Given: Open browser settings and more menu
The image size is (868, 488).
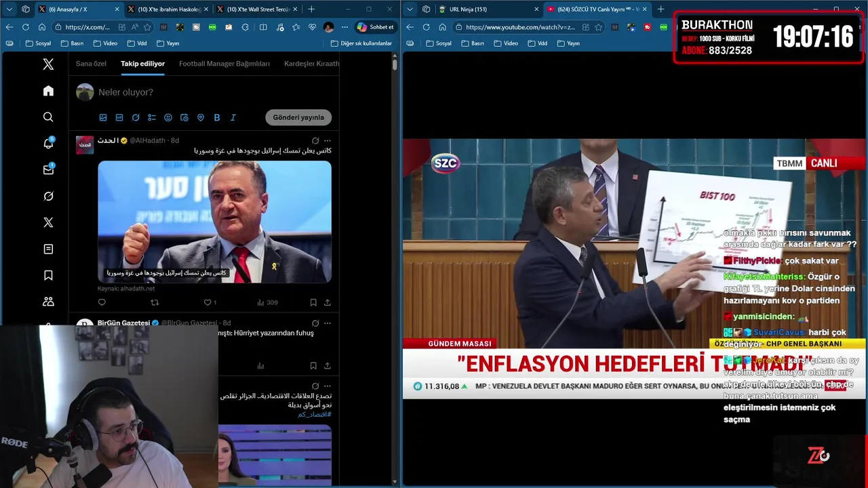Looking at the screenshot, I should pos(344,27).
